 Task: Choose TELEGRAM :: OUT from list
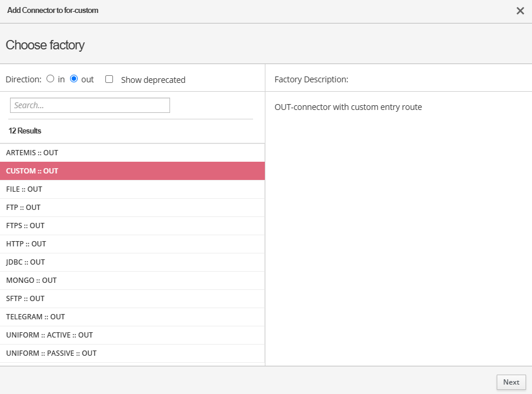tap(35, 317)
